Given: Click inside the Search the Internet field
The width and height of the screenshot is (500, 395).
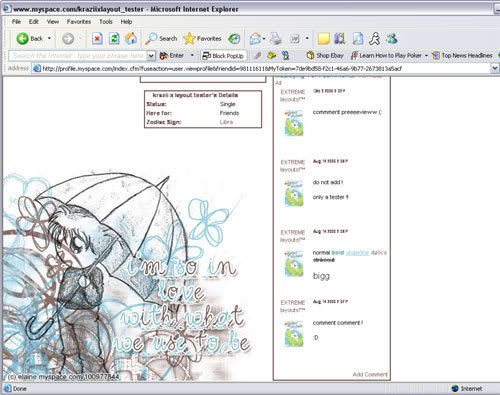Looking at the screenshot, I should [x=78, y=56].
